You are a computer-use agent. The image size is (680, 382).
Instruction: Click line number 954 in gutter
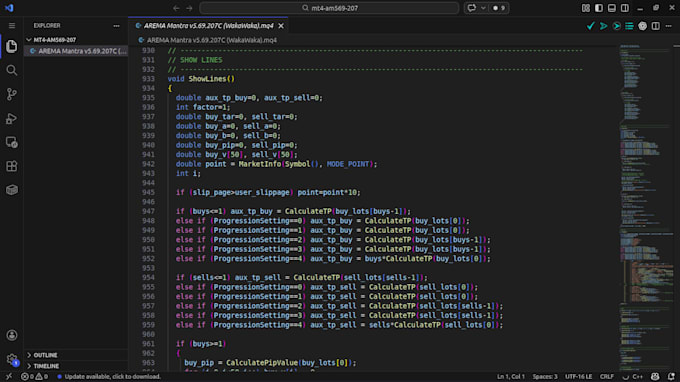tap(148, 278)
